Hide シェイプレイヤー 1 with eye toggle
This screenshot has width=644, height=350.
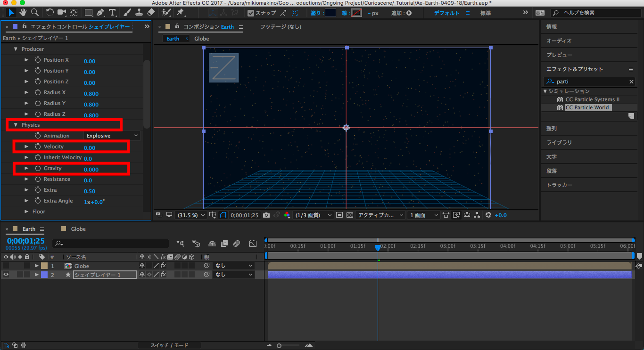pyautogui.click(x=6, y=275)
